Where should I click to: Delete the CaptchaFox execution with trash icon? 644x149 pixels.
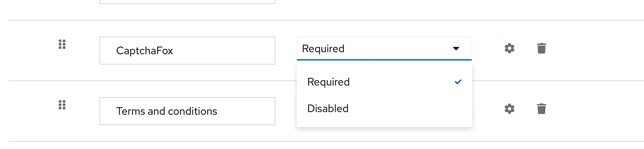(x=541, y=48)
